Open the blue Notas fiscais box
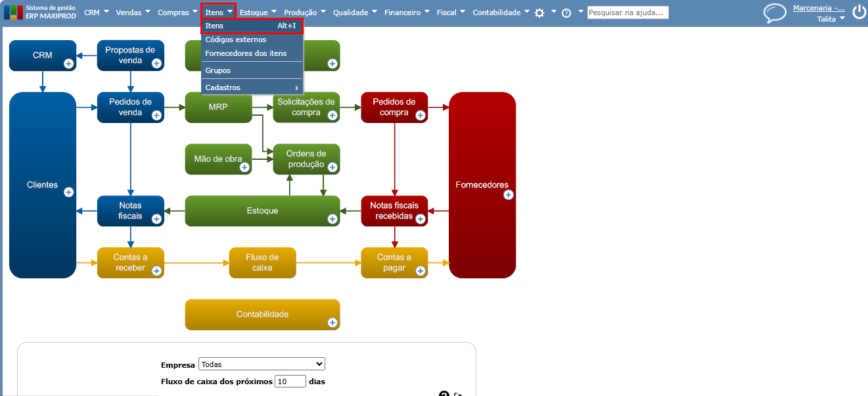 point(131,211)
